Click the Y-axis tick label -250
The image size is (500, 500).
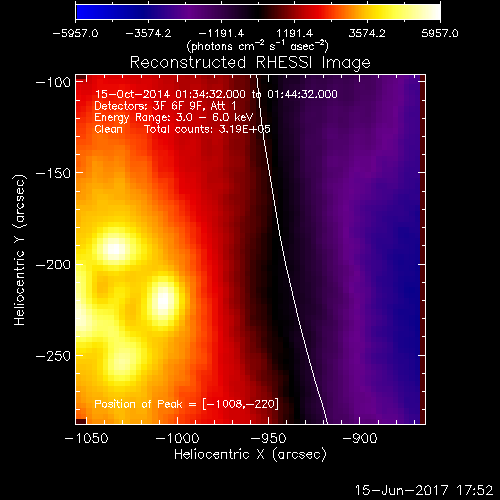point(53,356)
